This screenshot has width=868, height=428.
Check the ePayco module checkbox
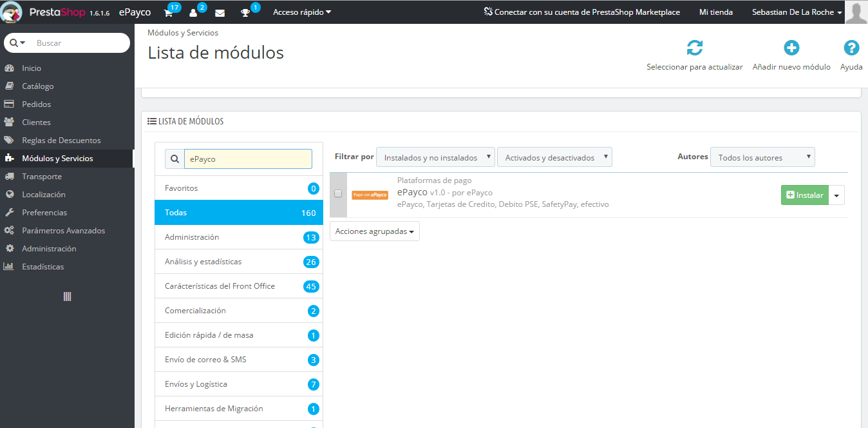(338, 193)
